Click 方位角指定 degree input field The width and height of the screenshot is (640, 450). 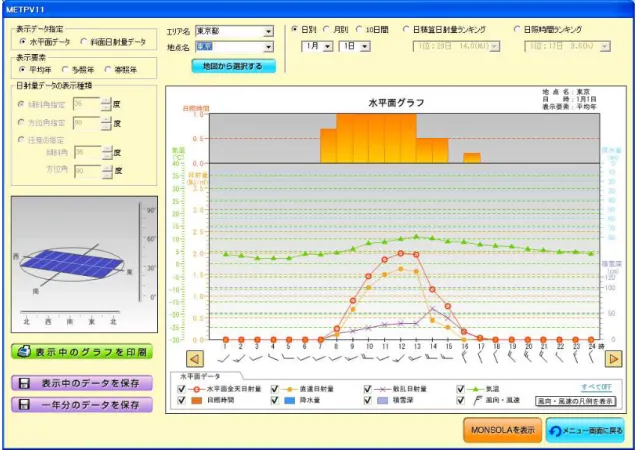[x=87, y=123]
